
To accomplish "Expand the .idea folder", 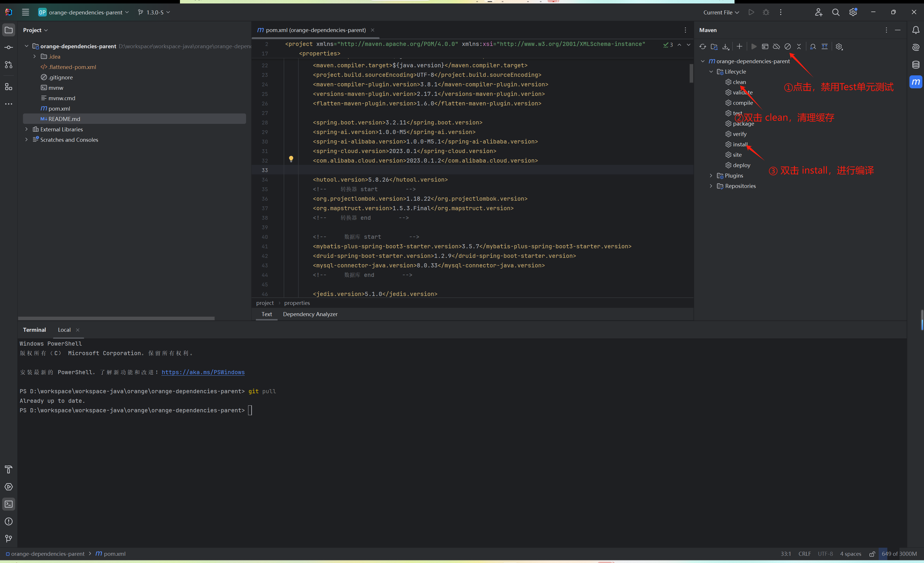I will (34, 57).
